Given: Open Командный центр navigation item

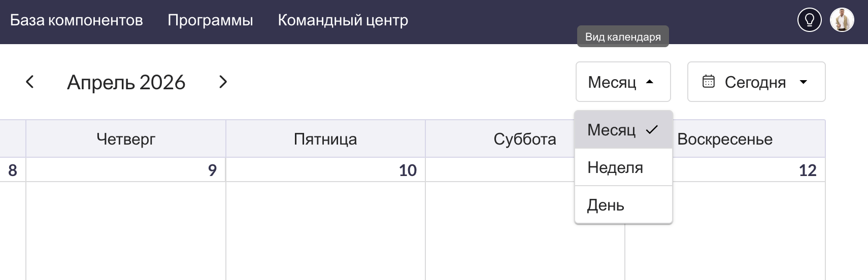Looking at the screenshot, I should (343, 20).
